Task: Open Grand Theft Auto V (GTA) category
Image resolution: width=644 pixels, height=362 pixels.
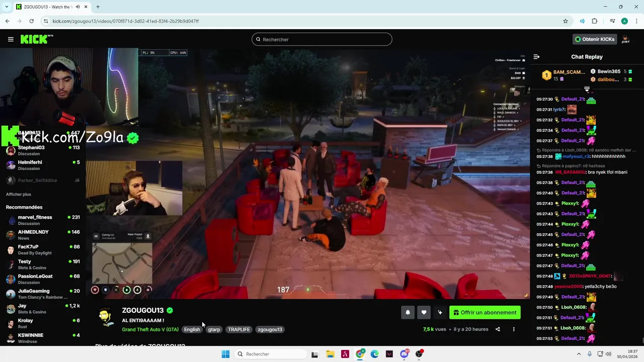Action: pos(150,329)
